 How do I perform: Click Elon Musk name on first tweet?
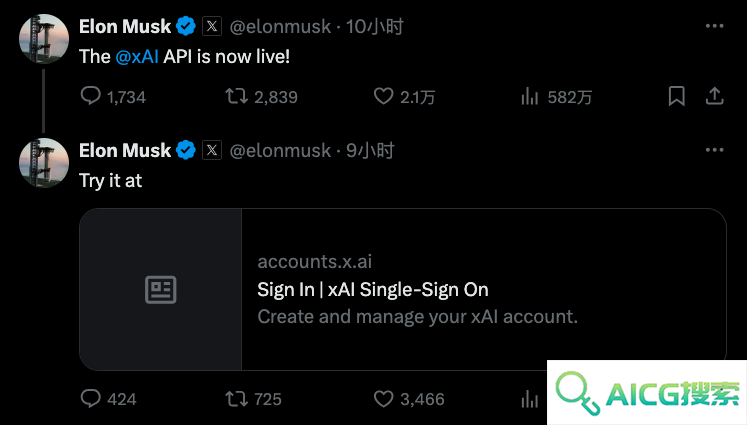tap(125, 26)
